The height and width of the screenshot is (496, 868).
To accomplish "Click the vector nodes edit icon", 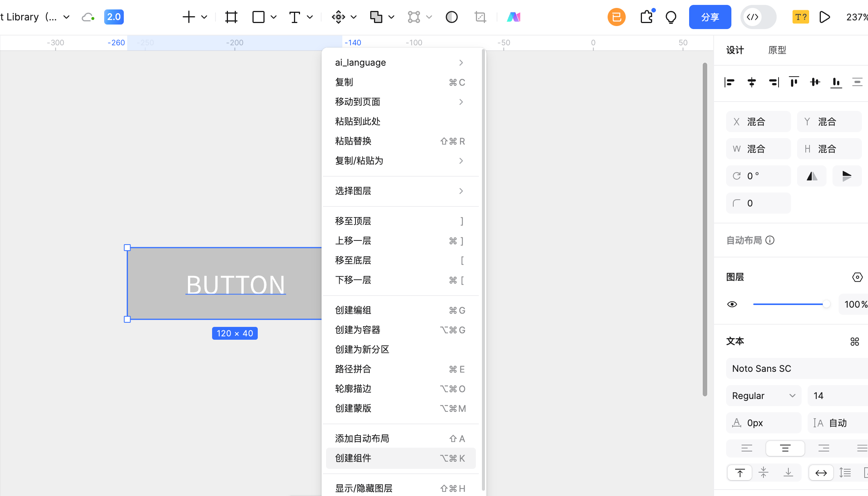I will tap(414, 17).
